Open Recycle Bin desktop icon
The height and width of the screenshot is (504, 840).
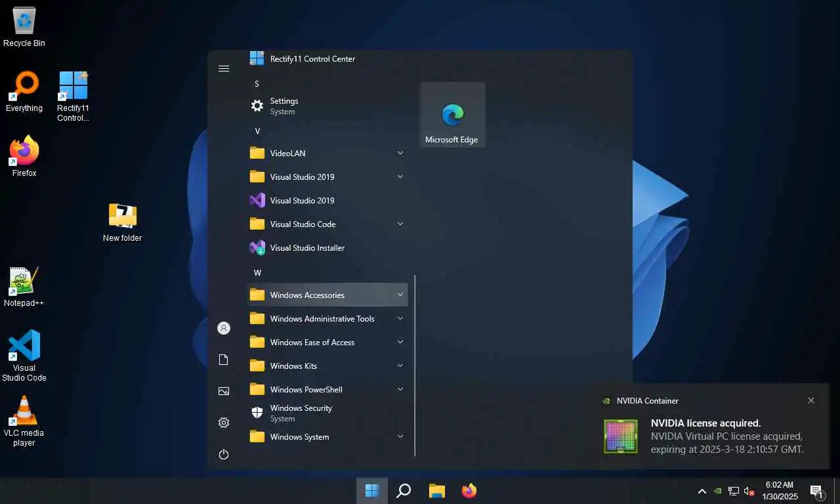24,28
